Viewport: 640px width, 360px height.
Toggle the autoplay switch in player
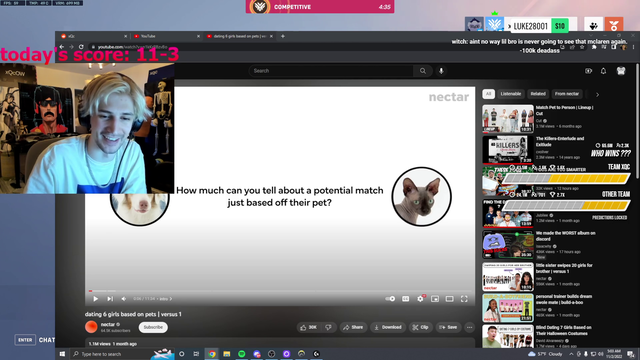(390, 299)
